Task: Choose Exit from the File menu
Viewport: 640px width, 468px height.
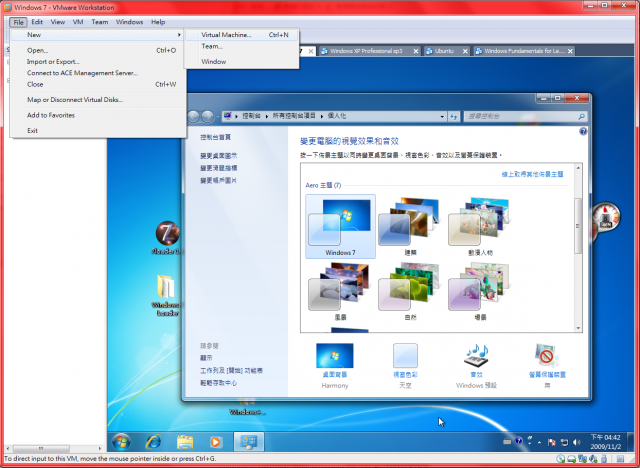Action: [x=98, y=131]
